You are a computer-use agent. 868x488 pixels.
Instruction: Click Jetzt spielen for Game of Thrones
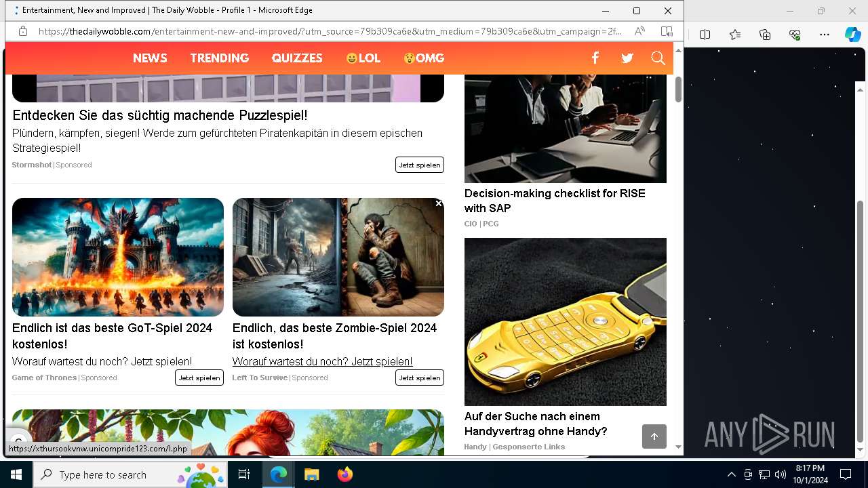[x=199, y=378]
